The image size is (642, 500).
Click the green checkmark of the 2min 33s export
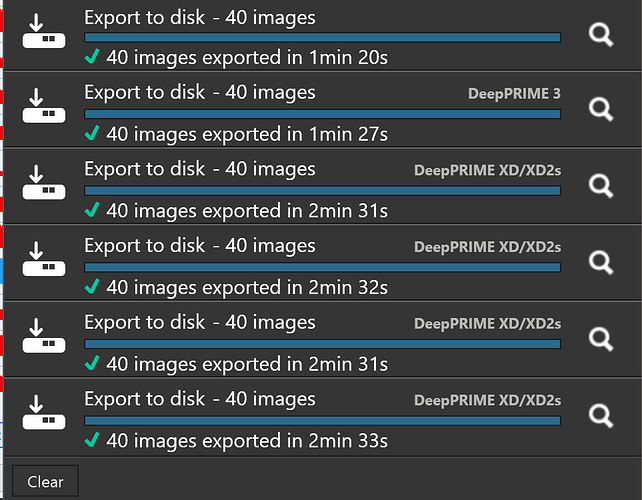pos(92,440)
